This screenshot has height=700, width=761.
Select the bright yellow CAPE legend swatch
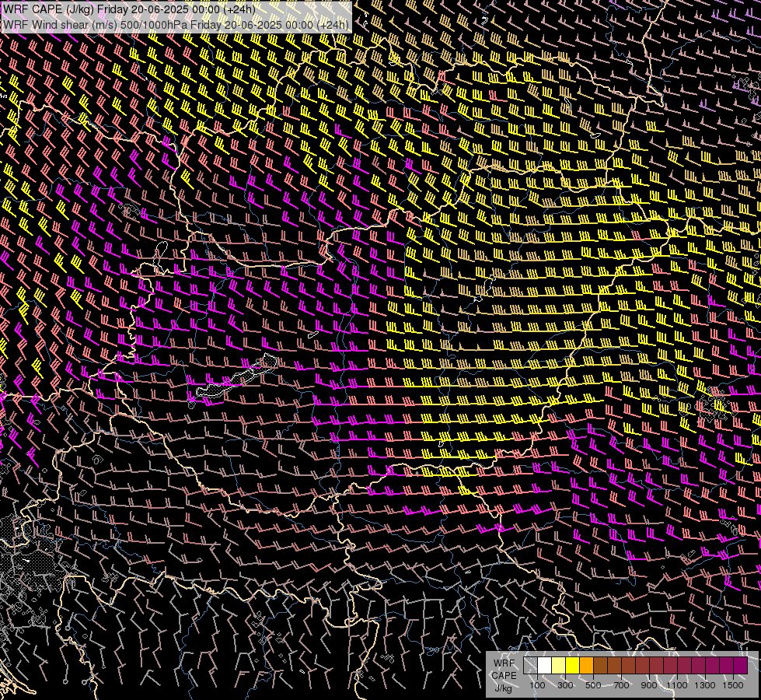573,666
